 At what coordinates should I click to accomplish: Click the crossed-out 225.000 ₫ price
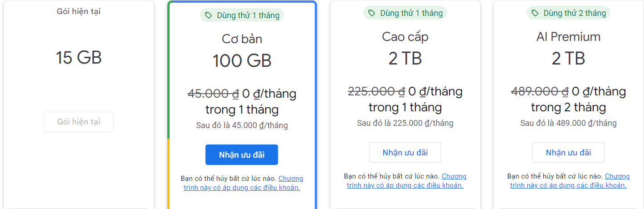pyautogui.click(x=376, y=92)
